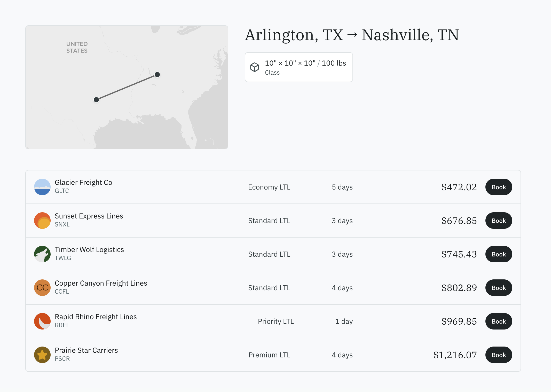Click the package box icon in shipment details
Screen dimensions: 551x392
[255, 67]
